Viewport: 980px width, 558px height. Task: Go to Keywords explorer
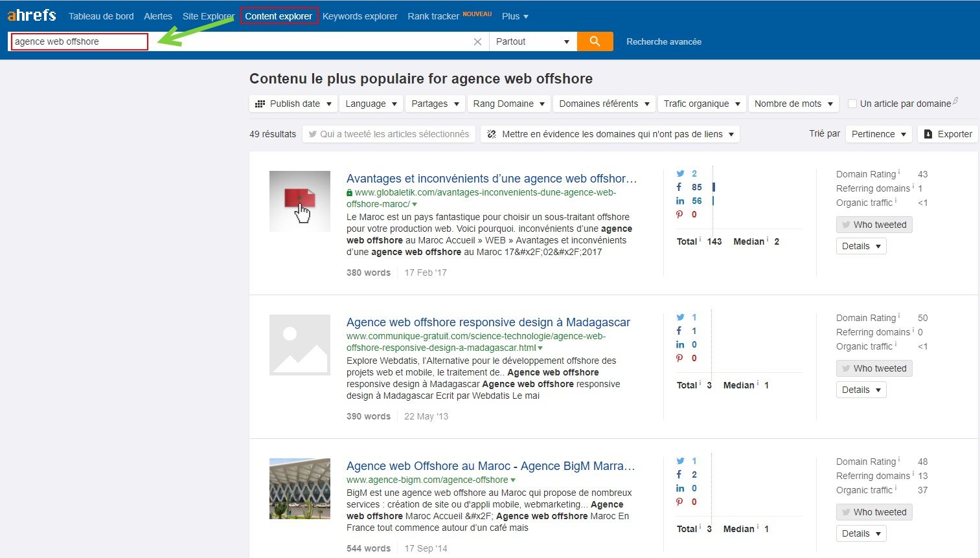[x=360, y=16]
